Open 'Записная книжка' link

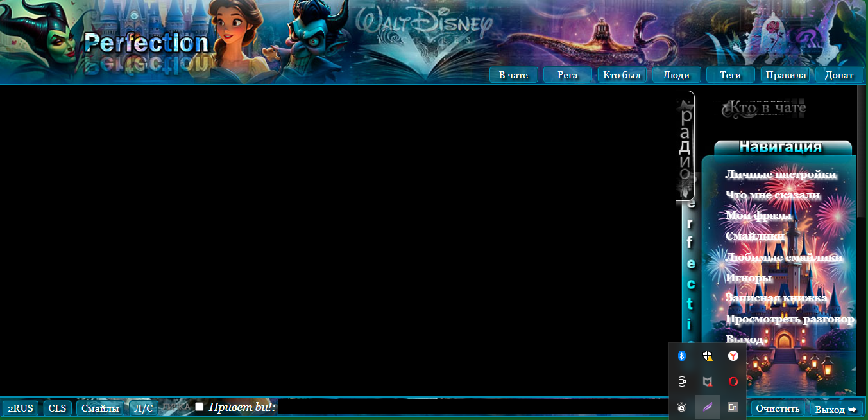[x=776, y=298]
